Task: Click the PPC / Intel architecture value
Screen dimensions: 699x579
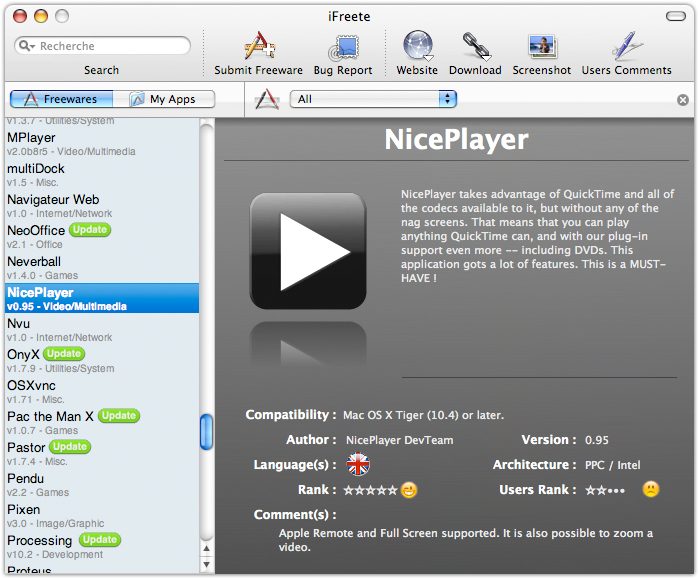Action: pyautogui.click(x=613, y=465)
